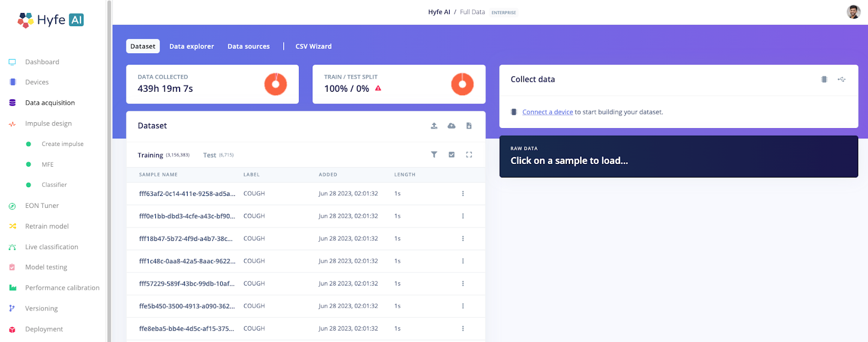Select the Test samples tab
This screenshot has width=868, height=342.
point(218,155)
